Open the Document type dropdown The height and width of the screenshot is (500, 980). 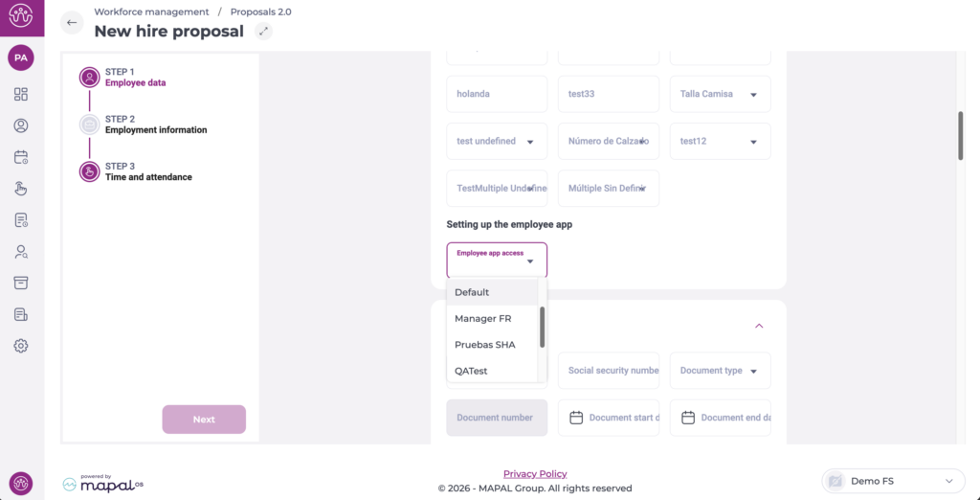click(753, 371)
